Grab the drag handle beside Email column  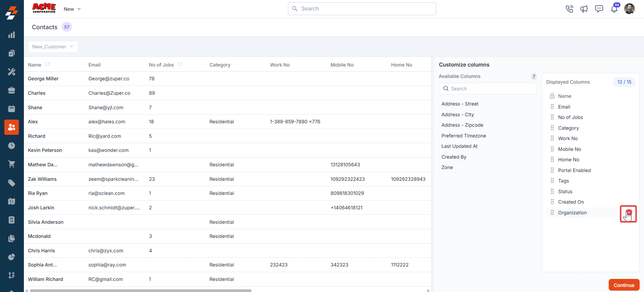coord(552,107)
